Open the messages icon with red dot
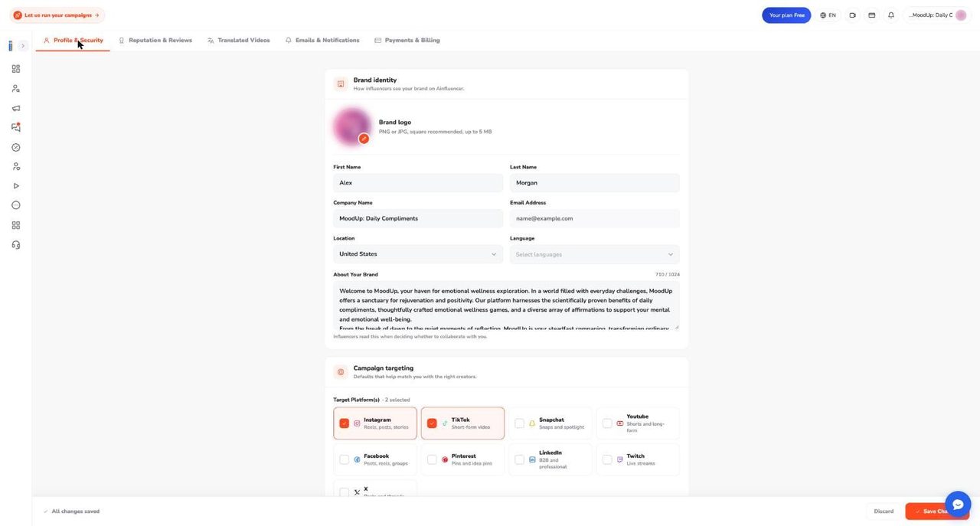The width and height of the screenshot is (980, 526). tap(16, 127)
